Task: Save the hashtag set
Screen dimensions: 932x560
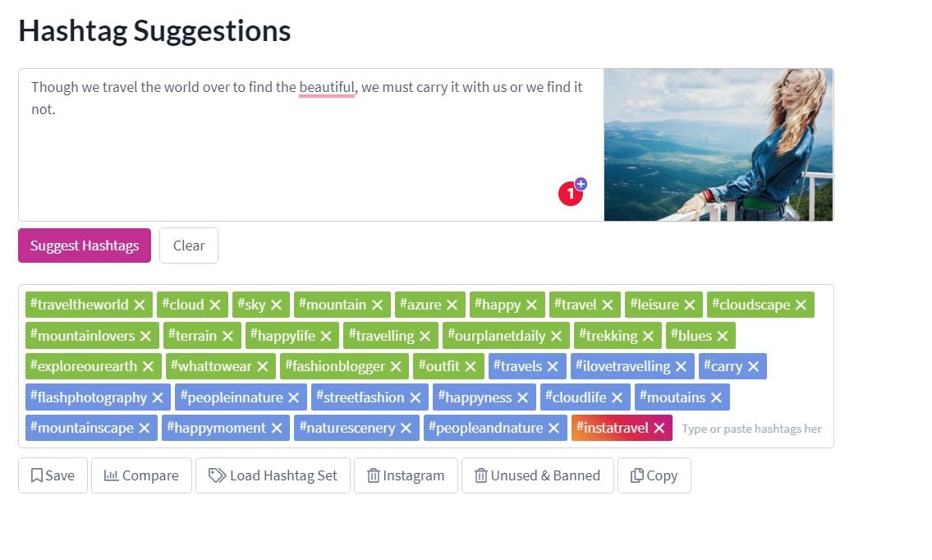Action: tap(53, 475)
